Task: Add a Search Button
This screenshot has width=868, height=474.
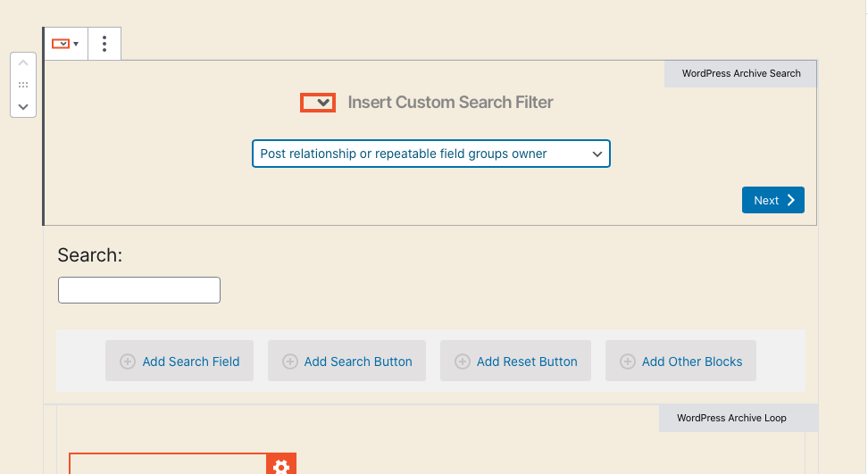Action: coord(346,362)
